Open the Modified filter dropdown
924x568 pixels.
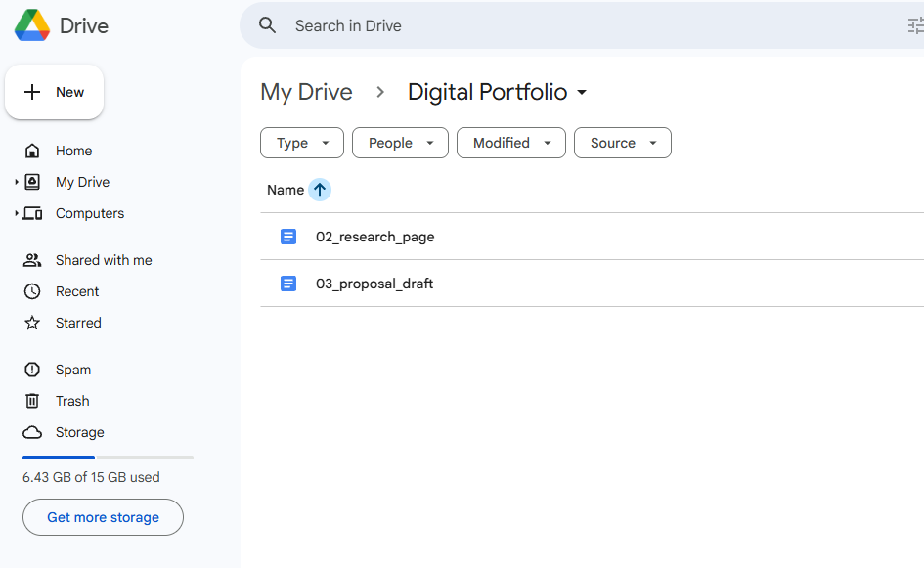[x=511, y=143]
